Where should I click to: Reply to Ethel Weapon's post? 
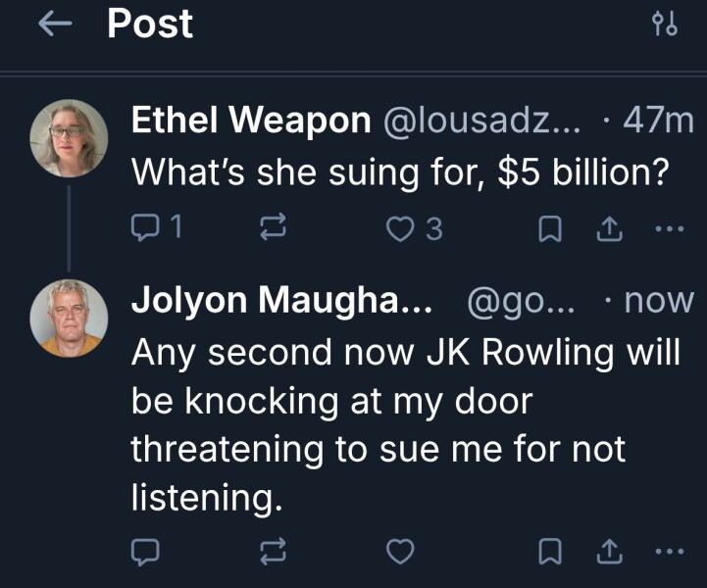[146, 228]
